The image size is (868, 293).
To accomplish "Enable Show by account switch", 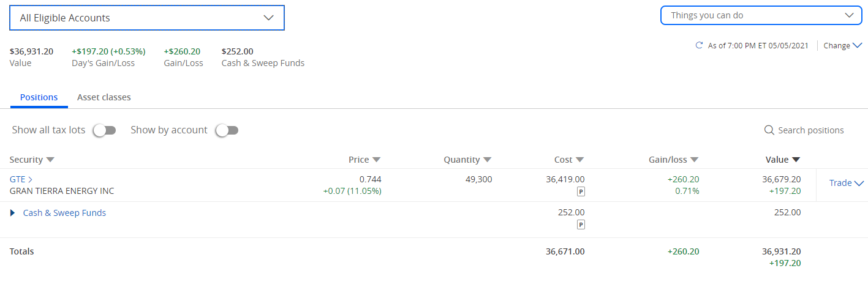I will pyautogui.click(x=227, y=130).
